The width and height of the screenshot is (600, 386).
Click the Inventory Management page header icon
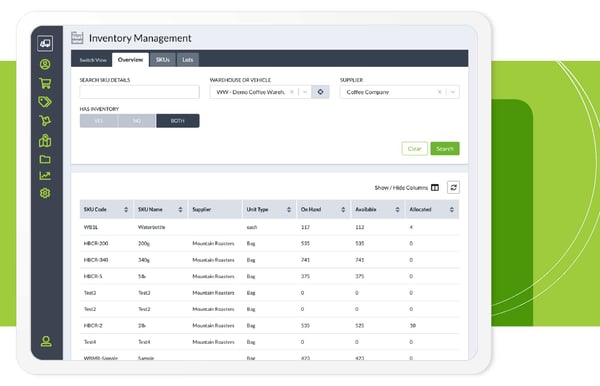pos(77,38)
